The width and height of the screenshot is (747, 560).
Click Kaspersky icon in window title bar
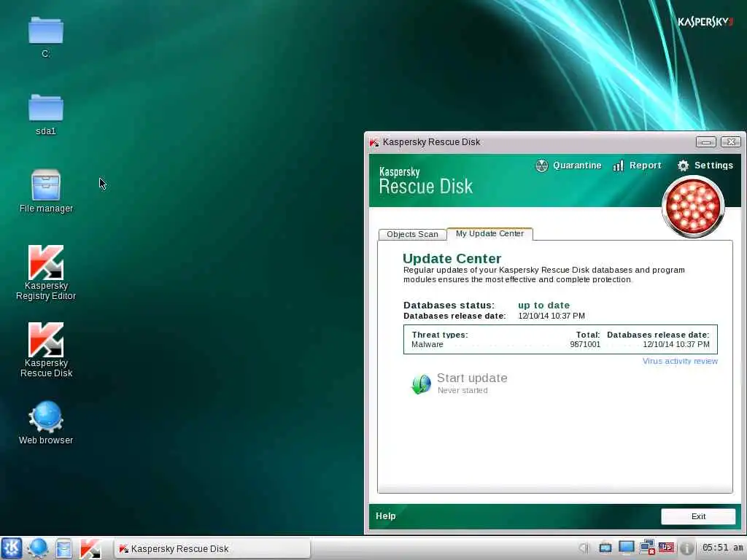[x=374, y=142]
